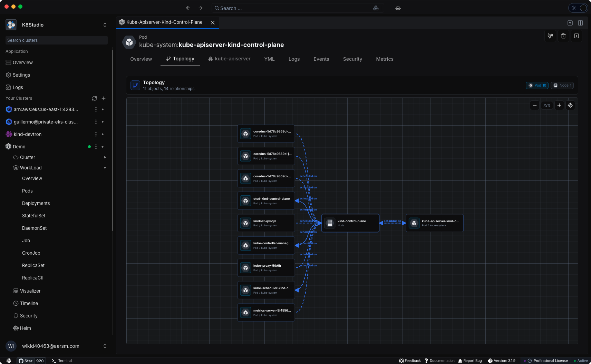Switch to the Security pod tab
The height and width of the screenshot is (364, 591).
coord(352,59)
